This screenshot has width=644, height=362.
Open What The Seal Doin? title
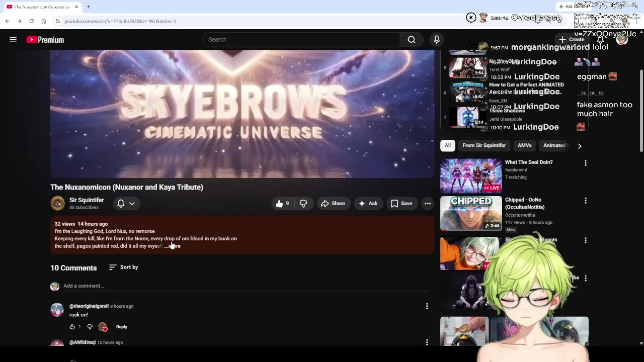click(529, 162)
